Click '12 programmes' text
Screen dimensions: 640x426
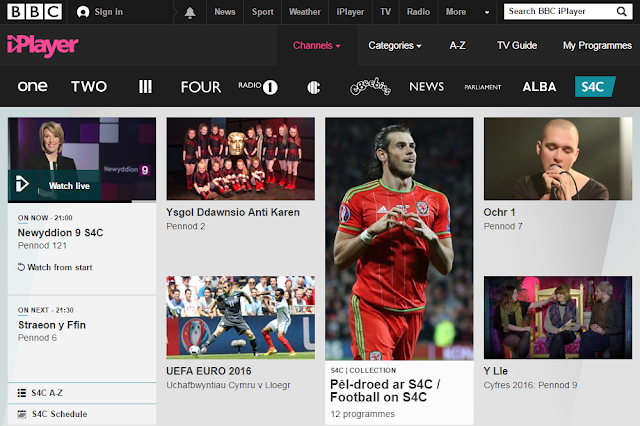[362, 414]
